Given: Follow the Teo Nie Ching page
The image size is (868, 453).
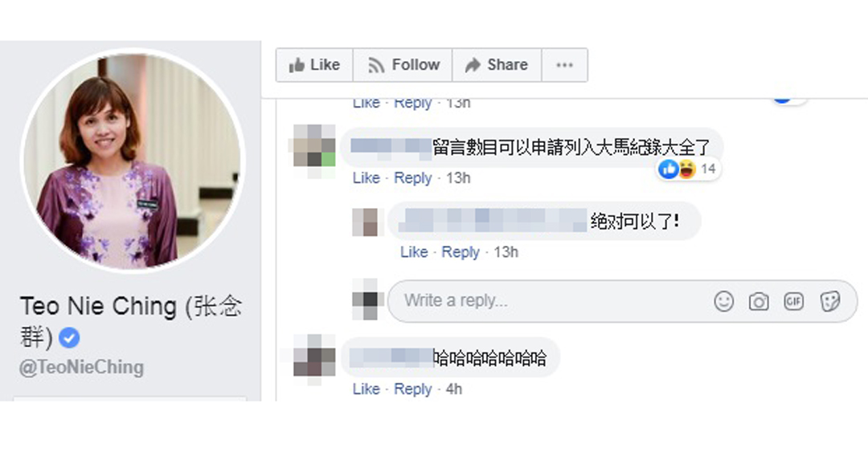Looking at the screenshot, I should click(x=403, y=65).
